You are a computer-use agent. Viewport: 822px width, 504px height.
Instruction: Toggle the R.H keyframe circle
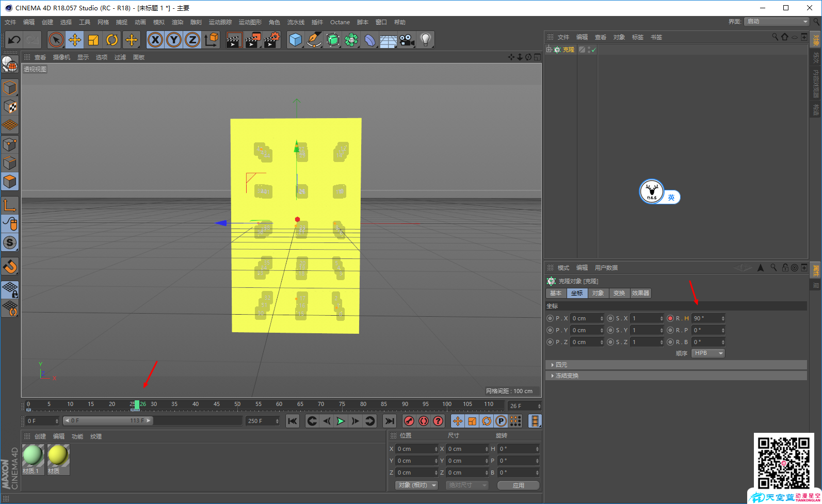point(670,318)
